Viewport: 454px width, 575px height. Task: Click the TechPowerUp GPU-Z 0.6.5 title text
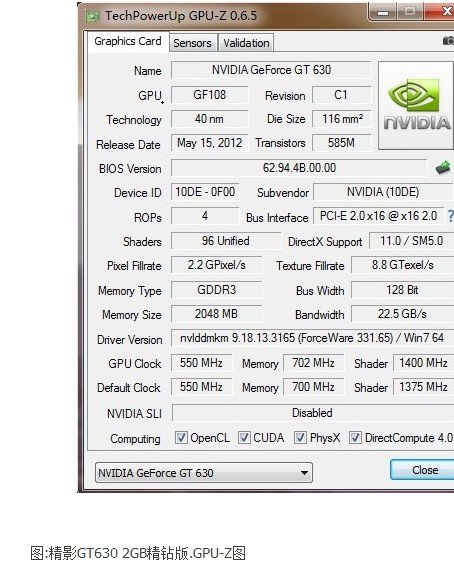(181, 16)
